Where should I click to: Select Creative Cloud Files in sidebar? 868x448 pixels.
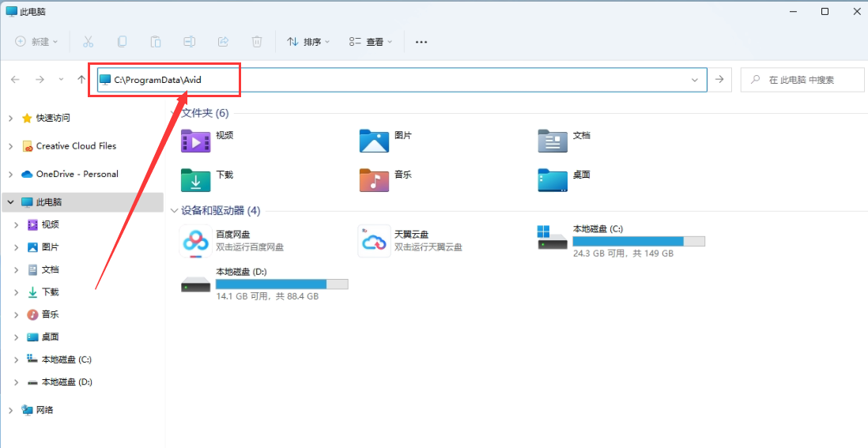(x=76, y=146)
